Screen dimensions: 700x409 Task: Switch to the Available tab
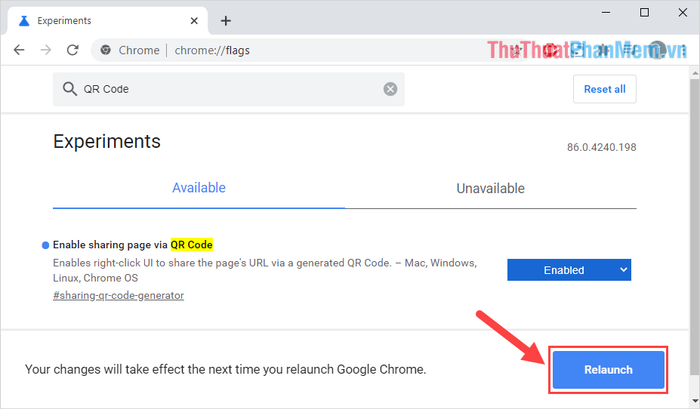pyautogui.click(x=199, y=188)
